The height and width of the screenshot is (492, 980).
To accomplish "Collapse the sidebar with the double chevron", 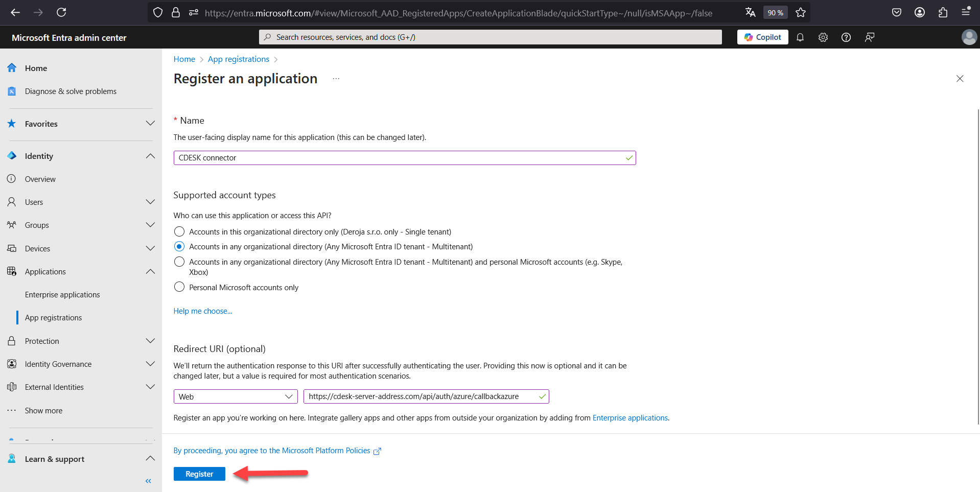I will (148, 481).
